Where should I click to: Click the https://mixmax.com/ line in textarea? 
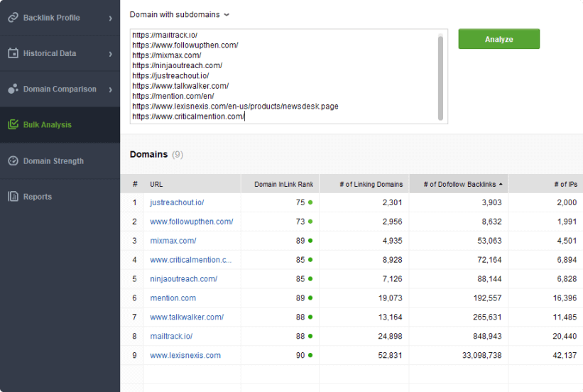pyautogui.click(x=167, y=55)
